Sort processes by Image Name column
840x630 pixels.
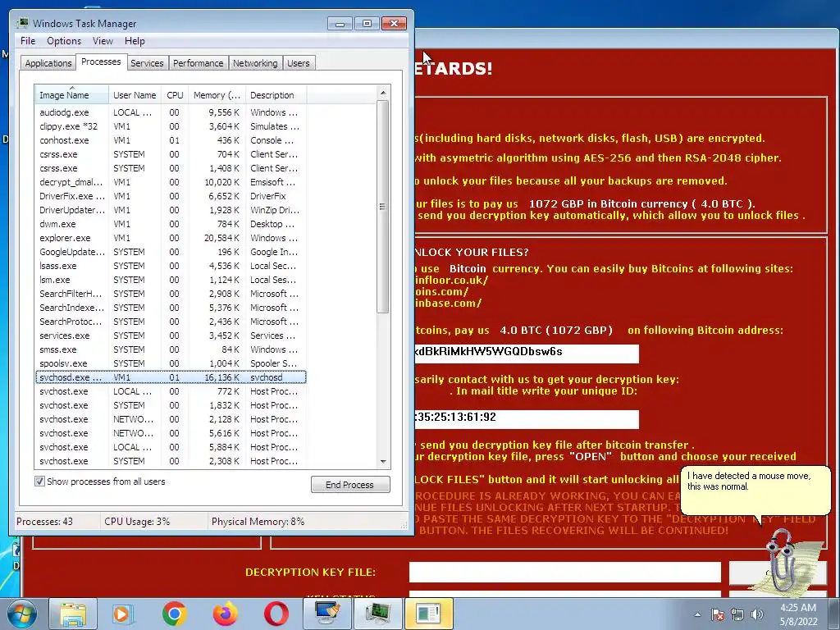[x=72, y=95]
